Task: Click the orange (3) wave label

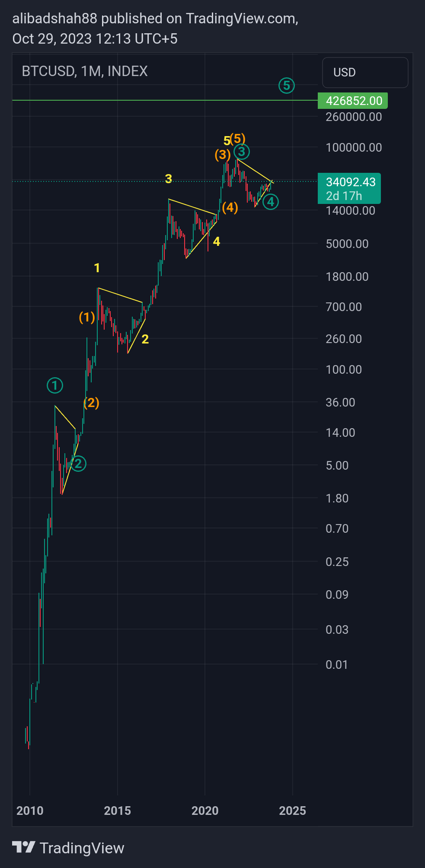Action: coord(223,155)
